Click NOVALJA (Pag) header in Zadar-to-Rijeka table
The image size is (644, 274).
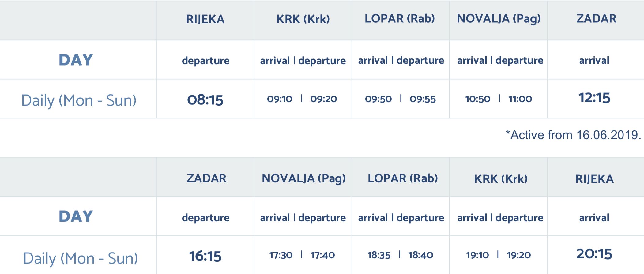[x=303, y=178]
